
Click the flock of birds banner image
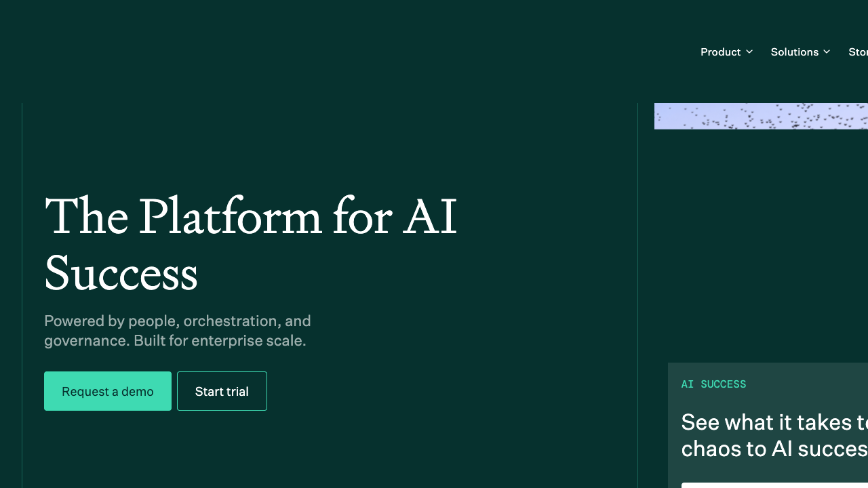click(761, 116)
